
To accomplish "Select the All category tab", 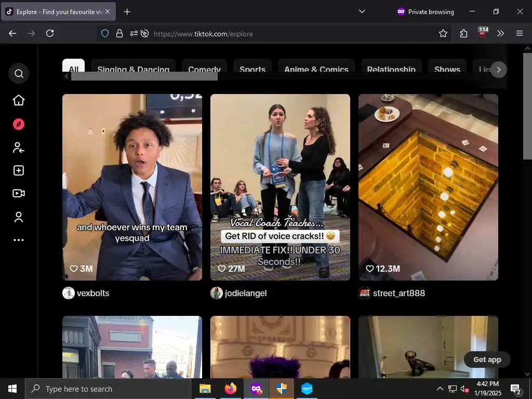I will pyautogui.click(x=74, y=66).
